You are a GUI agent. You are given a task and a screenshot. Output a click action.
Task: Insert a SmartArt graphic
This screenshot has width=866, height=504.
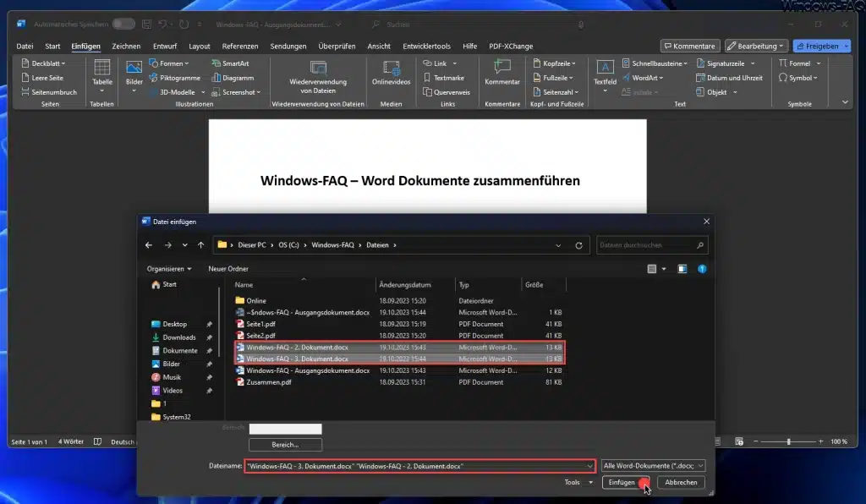pyautogui.click(x=230, y=63)
